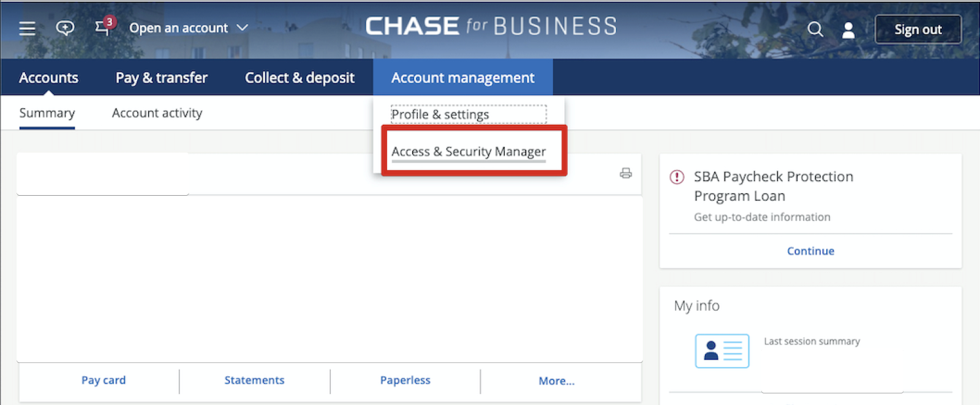This screenshot has height=405, width=980.
Task: Select the Accounts tab
Action: (x=48, y=78)
